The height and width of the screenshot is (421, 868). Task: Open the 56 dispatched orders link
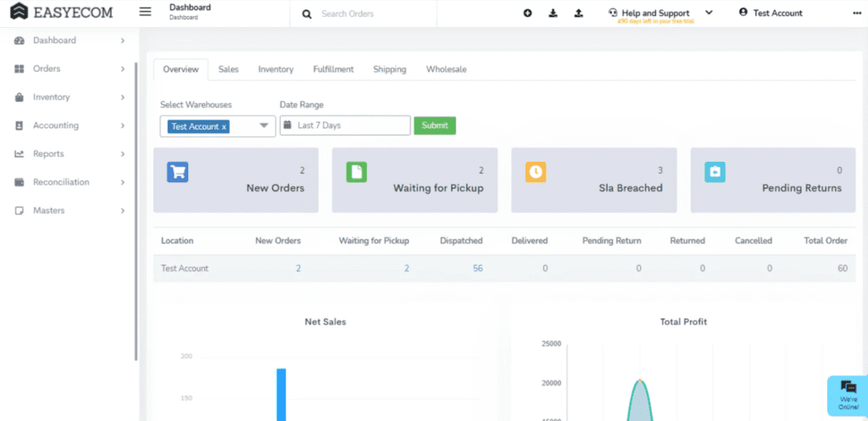click(477, 269)
